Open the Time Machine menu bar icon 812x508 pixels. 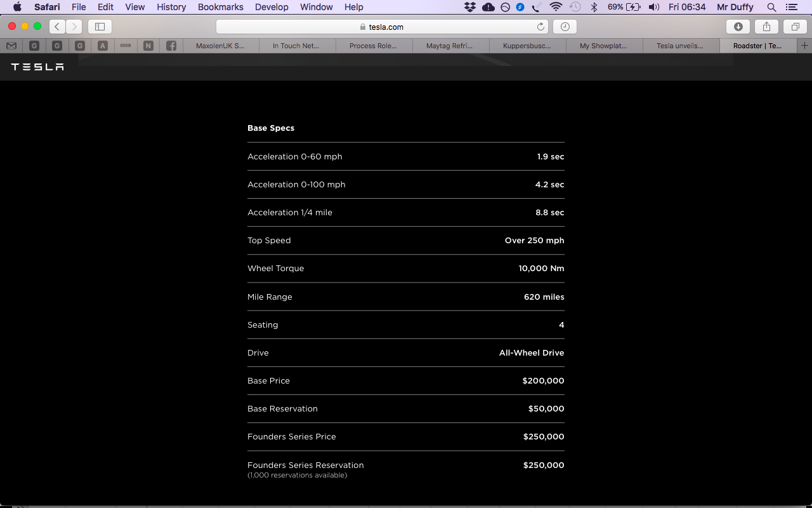tap(575, 7)
